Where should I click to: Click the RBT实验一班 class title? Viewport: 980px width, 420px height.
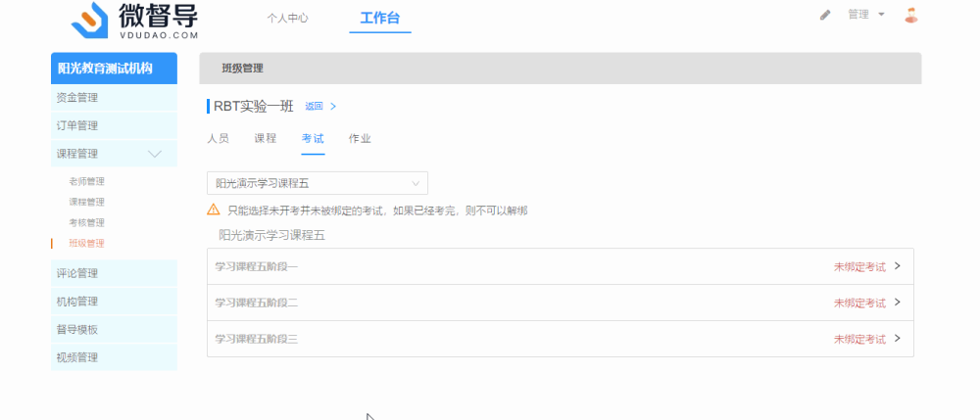(254, 106)
